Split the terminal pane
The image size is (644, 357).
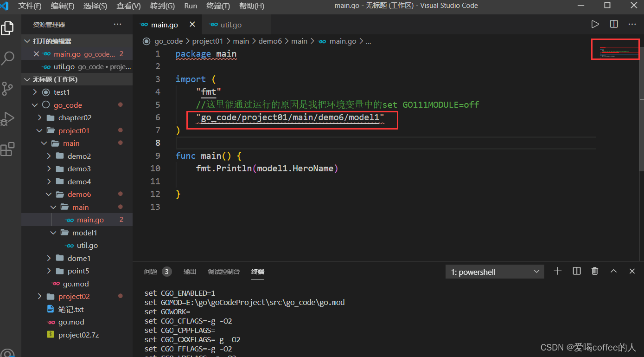point(577,271)
